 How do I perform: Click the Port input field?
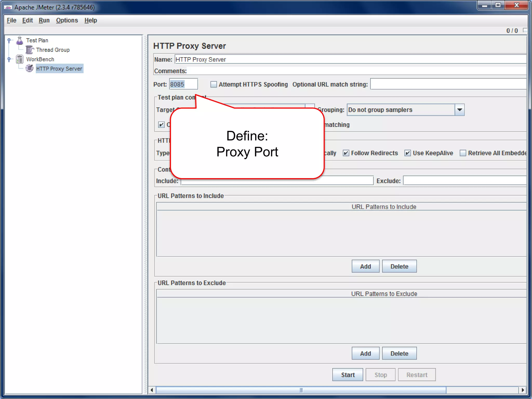pyautogui.click(x=183, y=84)
